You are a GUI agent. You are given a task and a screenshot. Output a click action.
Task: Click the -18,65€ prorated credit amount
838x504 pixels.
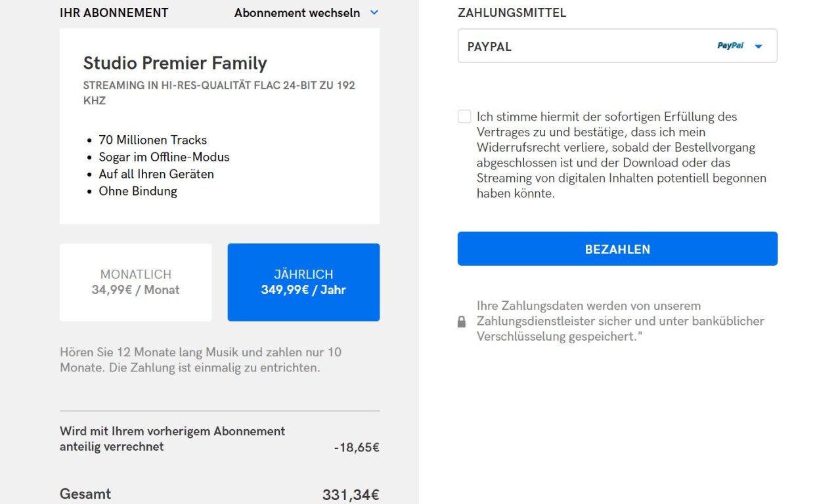pos(357,448)
